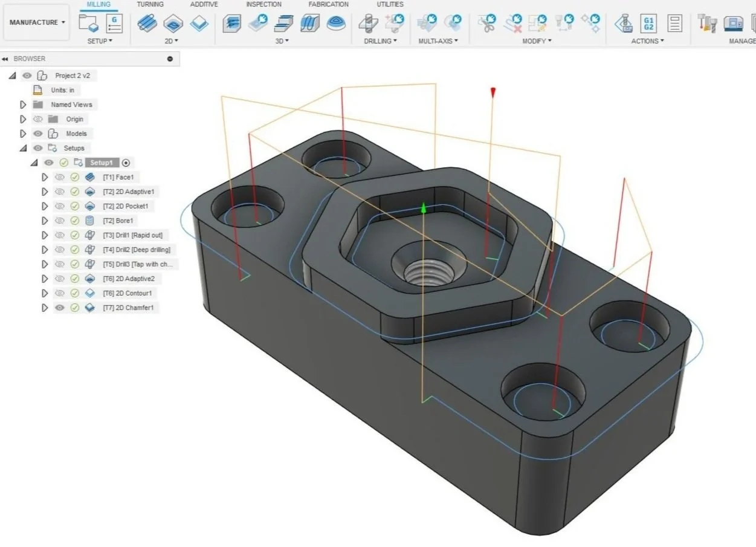Click last icon in Modify group
The image size is (756, 547).
pyautogui.click(x=591, y=24)
